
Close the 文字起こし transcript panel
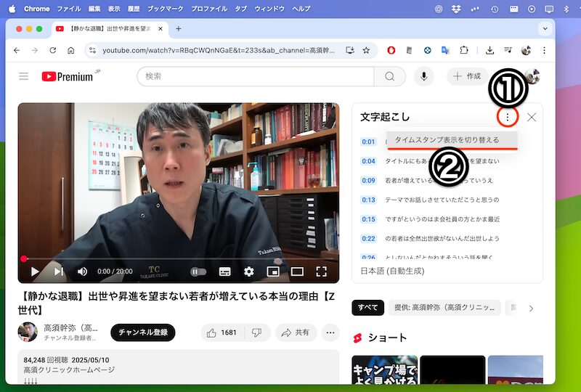532,117
